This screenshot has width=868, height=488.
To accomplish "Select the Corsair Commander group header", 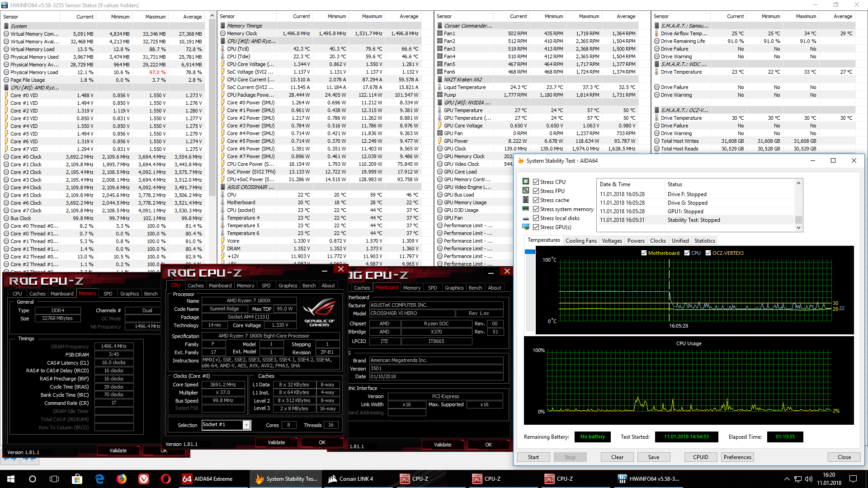I will 538,26.
